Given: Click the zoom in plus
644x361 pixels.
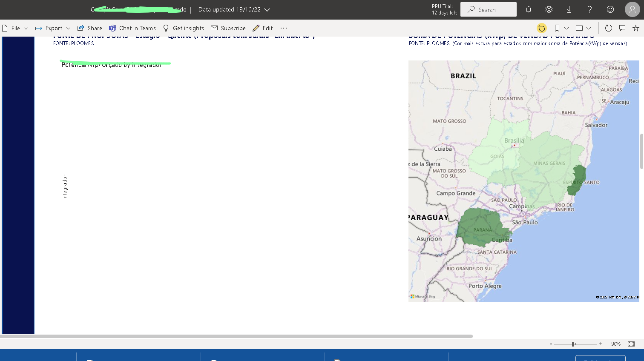Looking at the screenshot, I should tap(601, 344).
